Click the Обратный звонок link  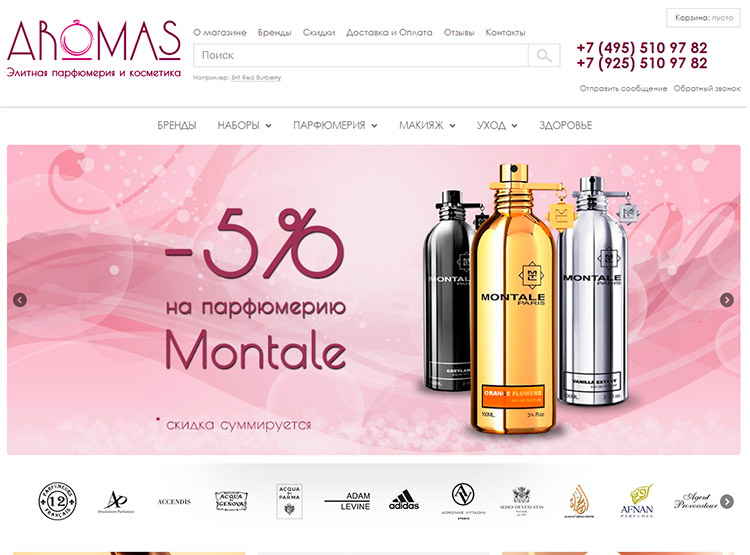[707, 89]
